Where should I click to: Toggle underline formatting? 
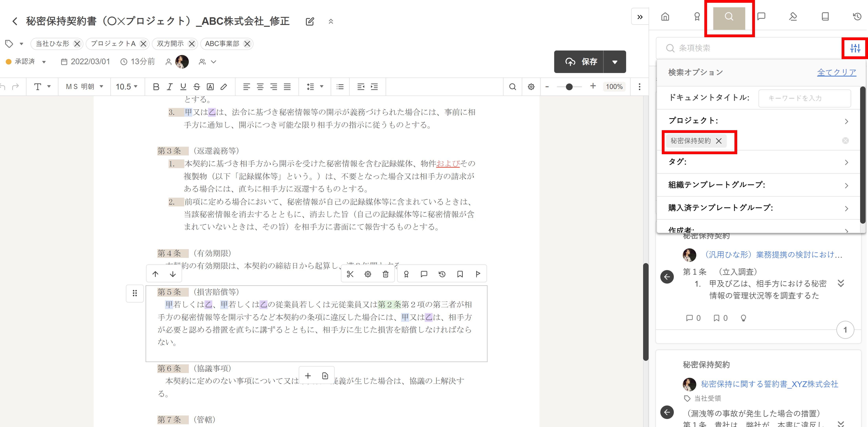tap(183, 87)
